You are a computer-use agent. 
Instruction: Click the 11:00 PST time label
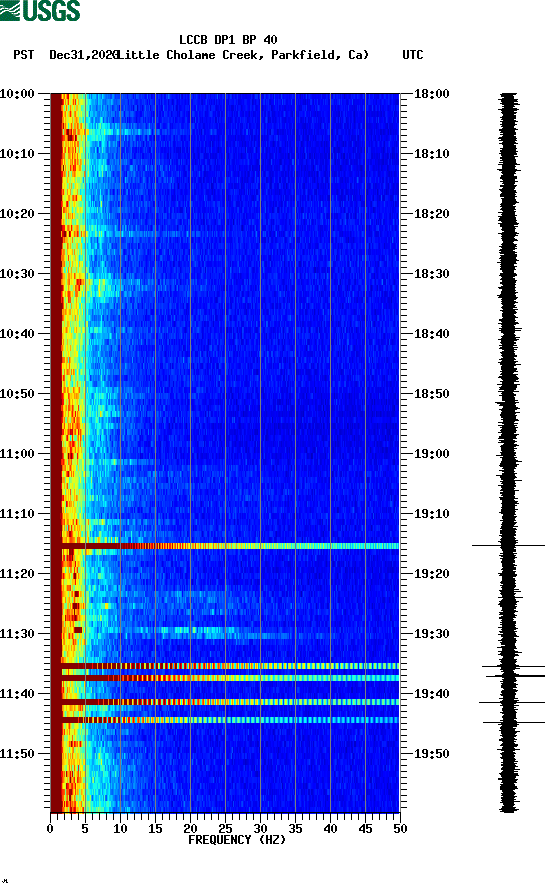[17, 454]
